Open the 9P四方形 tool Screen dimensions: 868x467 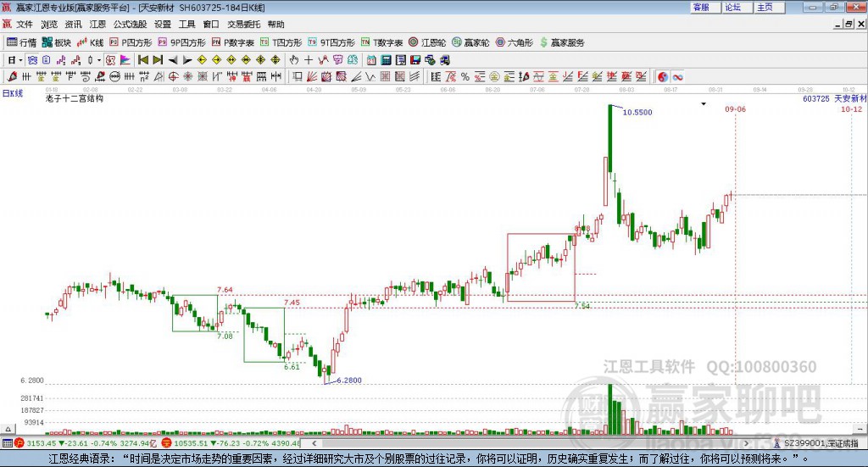tap(181, 42)
